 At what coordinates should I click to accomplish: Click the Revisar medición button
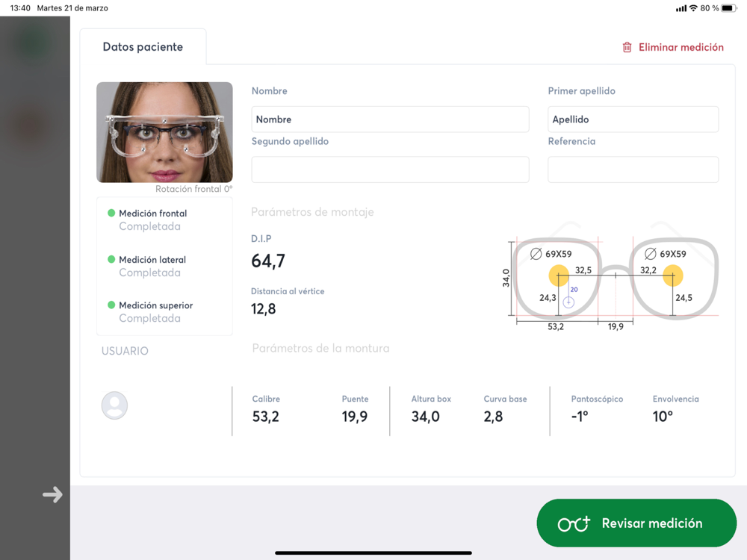pos(636,523)
